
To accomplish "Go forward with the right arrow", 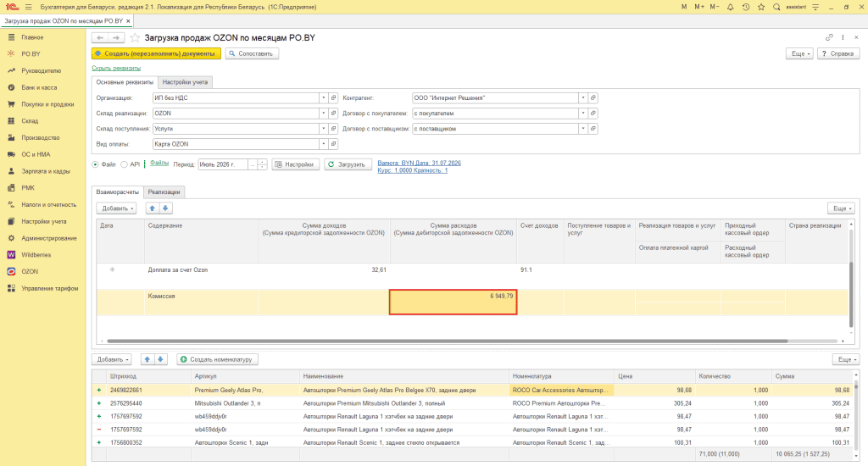I will click(x=115, y=37).
